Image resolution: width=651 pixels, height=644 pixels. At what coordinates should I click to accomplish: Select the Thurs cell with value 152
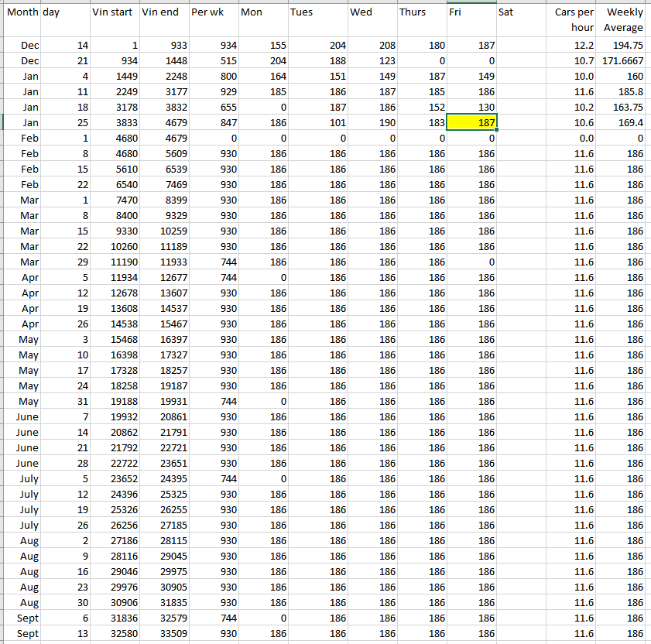click(423, 107)
